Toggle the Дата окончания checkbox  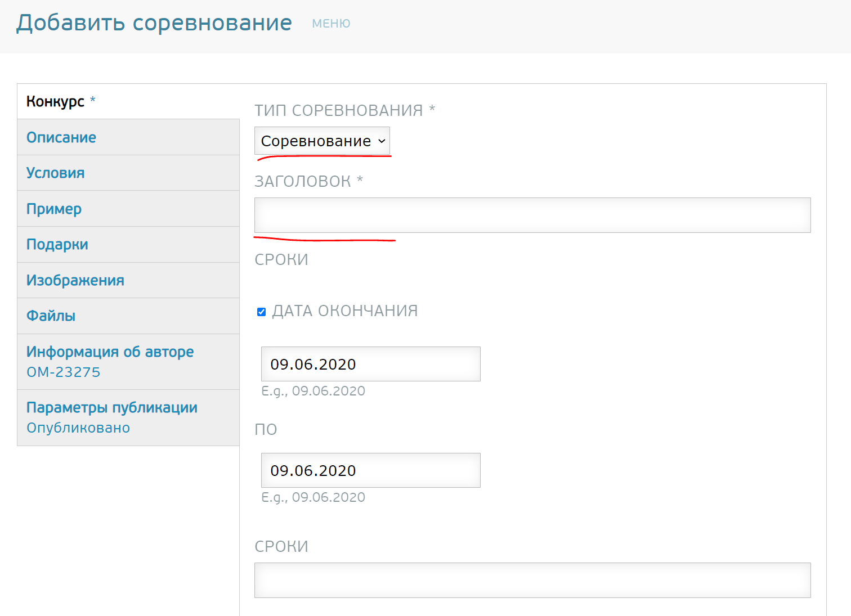pos(262,312)
